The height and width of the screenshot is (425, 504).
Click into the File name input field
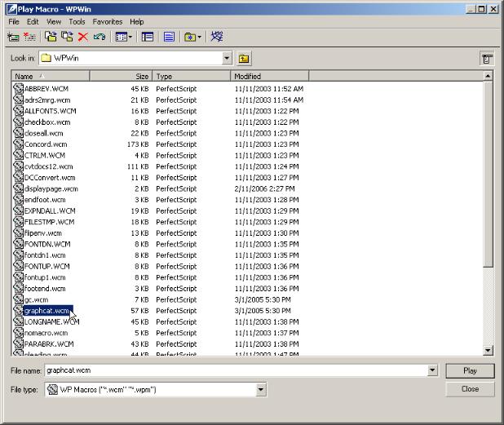(237, 370)
